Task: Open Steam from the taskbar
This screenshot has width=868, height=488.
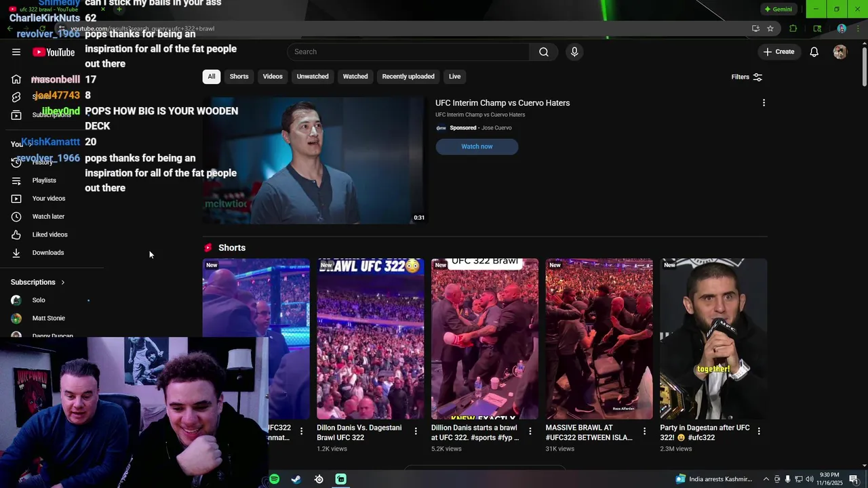Action: [x=296, y=479]
